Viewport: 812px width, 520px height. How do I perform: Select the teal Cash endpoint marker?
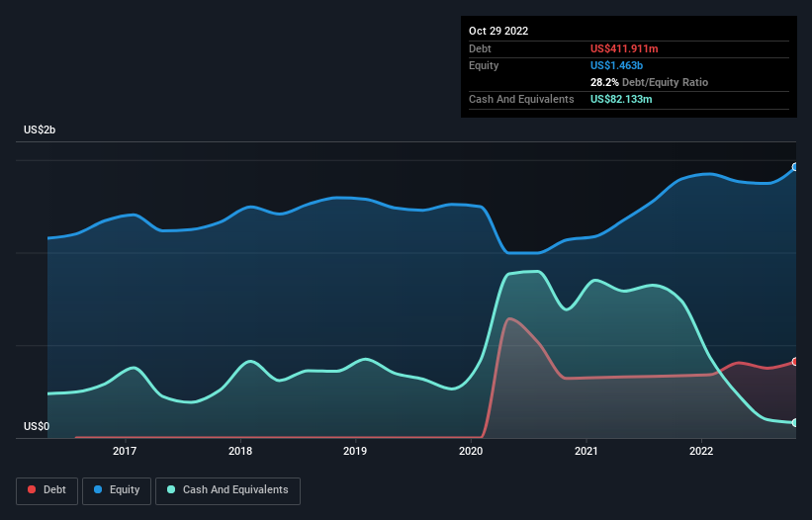tap(795, 423)
